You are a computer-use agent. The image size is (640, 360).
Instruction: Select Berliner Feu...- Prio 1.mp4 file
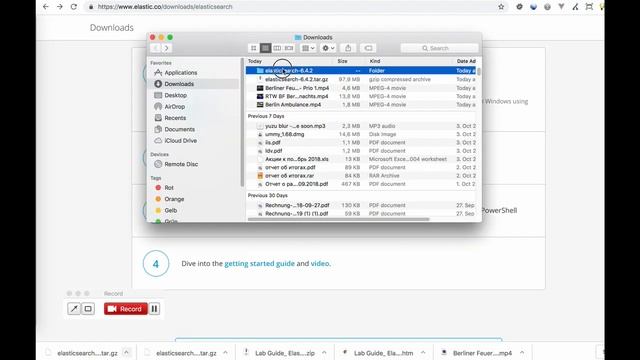pyautogui.click(x=361, y=88)
